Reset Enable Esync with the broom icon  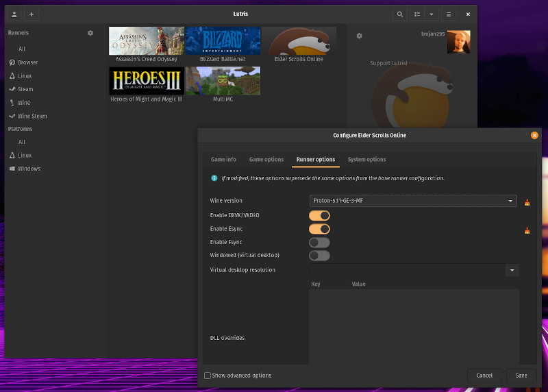(x=527, y=230)
